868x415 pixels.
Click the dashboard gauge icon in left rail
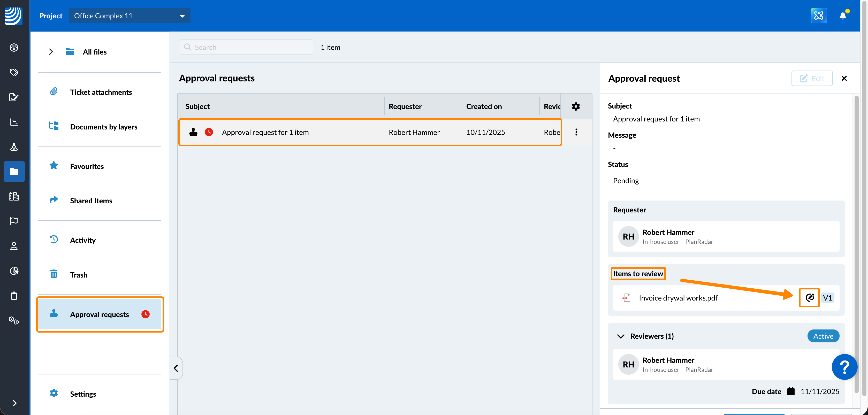tap(14, 48)
